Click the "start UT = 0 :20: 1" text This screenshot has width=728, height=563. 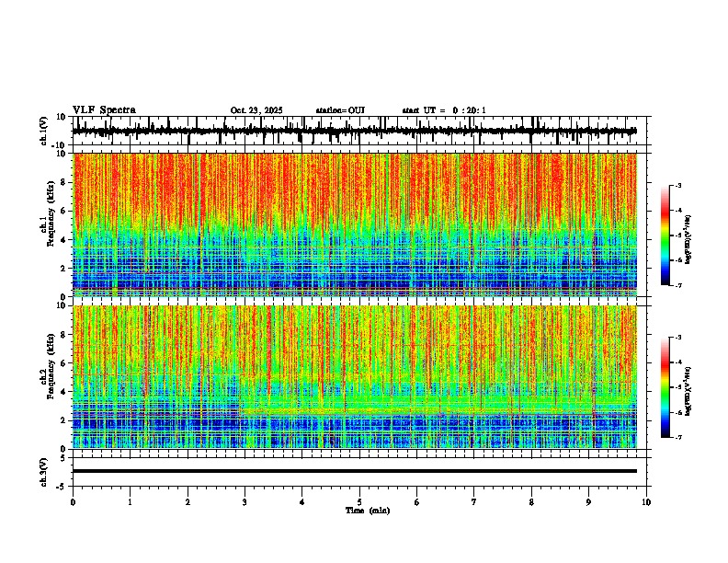coord(444,110)
